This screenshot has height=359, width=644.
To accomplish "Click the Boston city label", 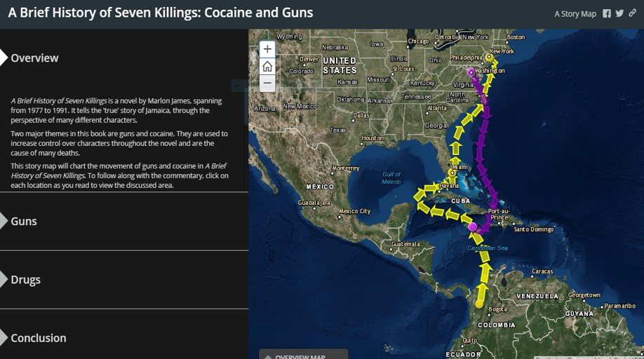I will 516,37.
